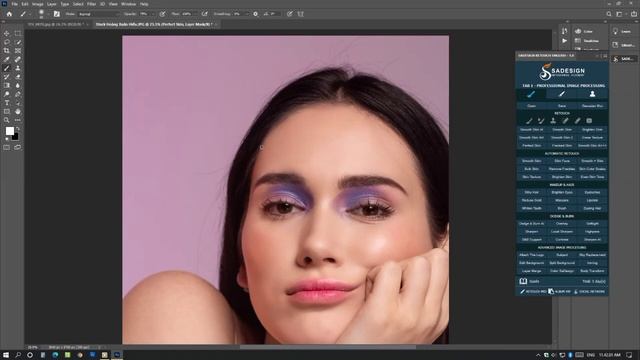The image size is (640, 360).
Task: Open the Flow value dropdown
Action: pyautogui.click(x=195, y=14)
